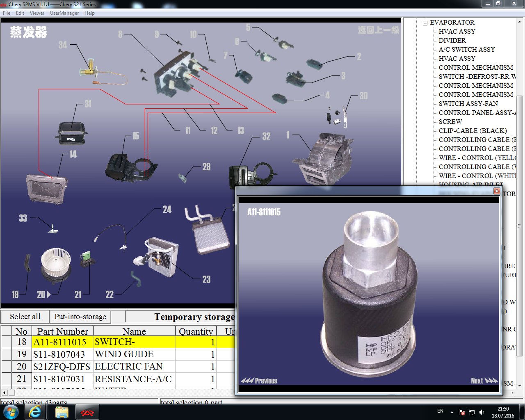Open the Edit menu

click(x=20, y=13)
